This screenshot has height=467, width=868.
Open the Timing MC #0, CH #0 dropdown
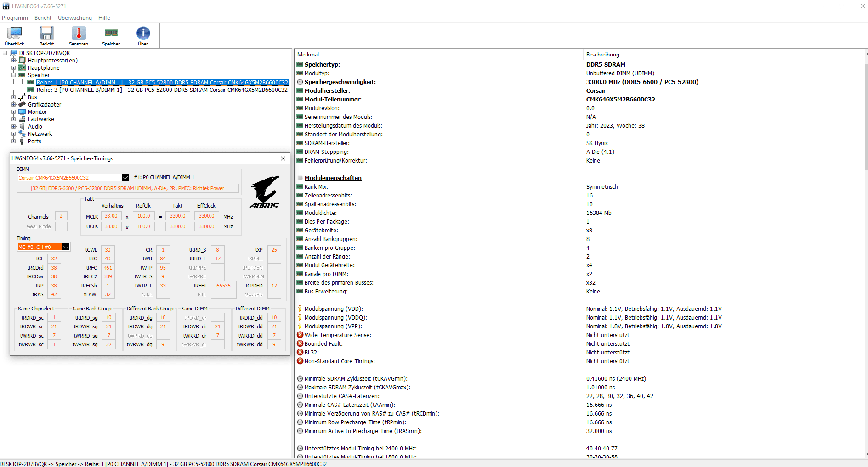pos(66,247)
